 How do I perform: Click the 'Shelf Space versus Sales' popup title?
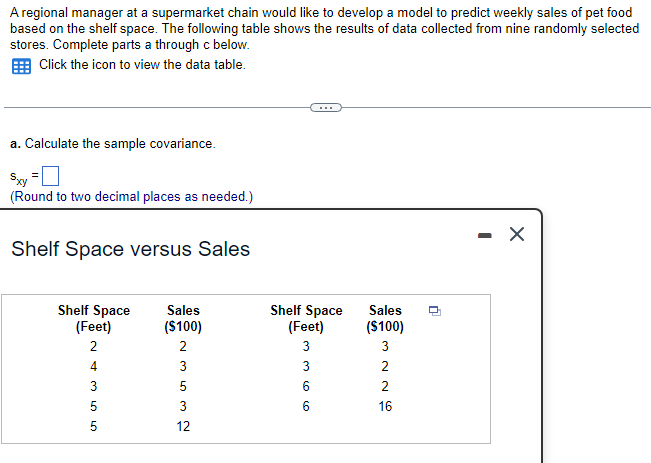pyautogui.click(x=130, y=248)
